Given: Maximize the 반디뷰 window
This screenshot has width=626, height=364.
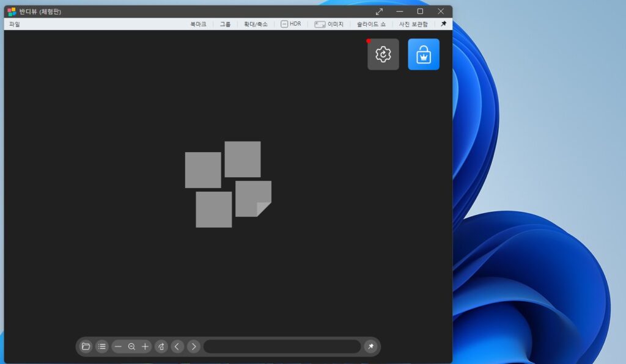Looking at the screenshot, I should click(420, 12).
